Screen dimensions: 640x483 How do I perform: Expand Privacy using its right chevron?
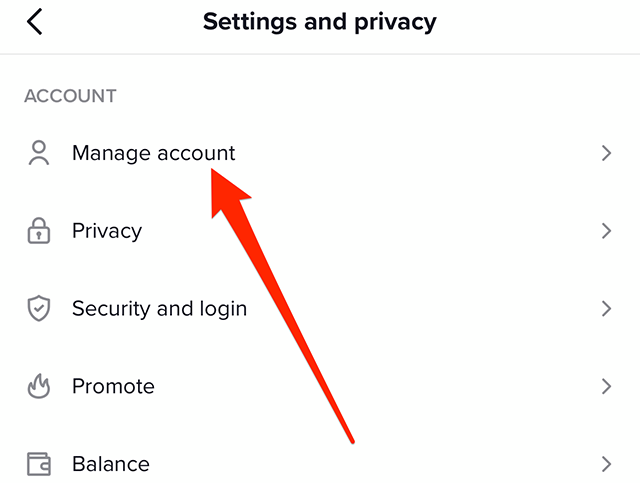(607, 231)
